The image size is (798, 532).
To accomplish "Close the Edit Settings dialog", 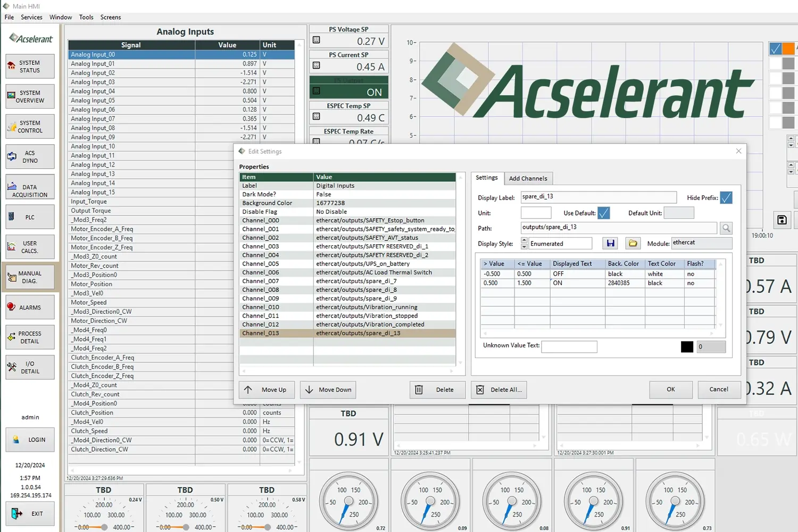I will pyautogui.click(x=738, y=151).
